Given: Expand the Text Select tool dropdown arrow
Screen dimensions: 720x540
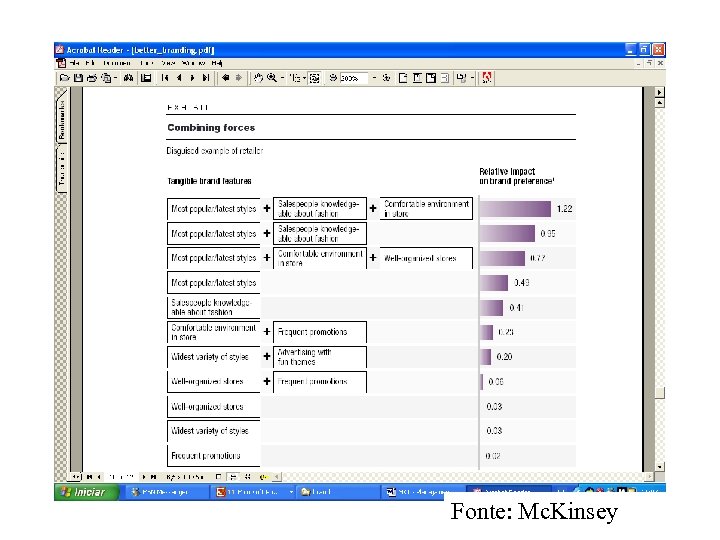Looking at the screenshot, I should [304, 78].
